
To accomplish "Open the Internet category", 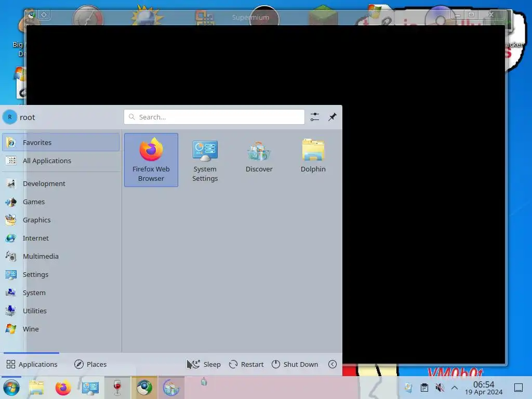I will (61, 238).
